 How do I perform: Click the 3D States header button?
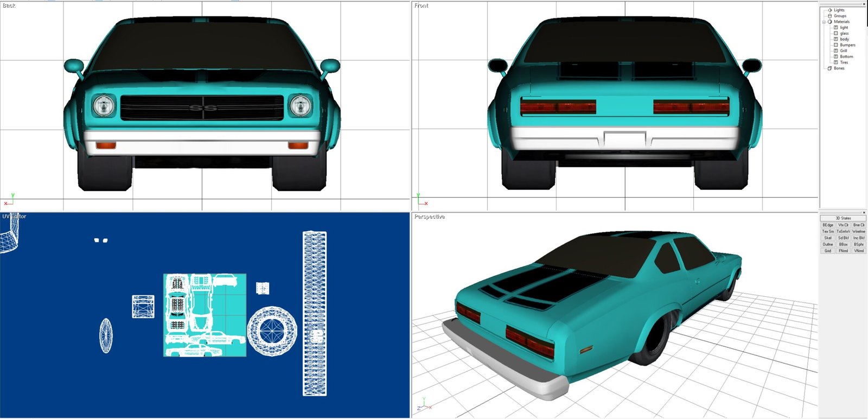(843, 218)
